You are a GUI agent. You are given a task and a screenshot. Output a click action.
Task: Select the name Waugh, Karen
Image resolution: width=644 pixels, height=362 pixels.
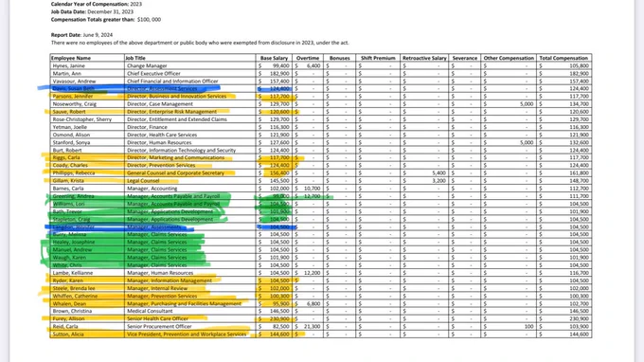[x=69, y=258]
